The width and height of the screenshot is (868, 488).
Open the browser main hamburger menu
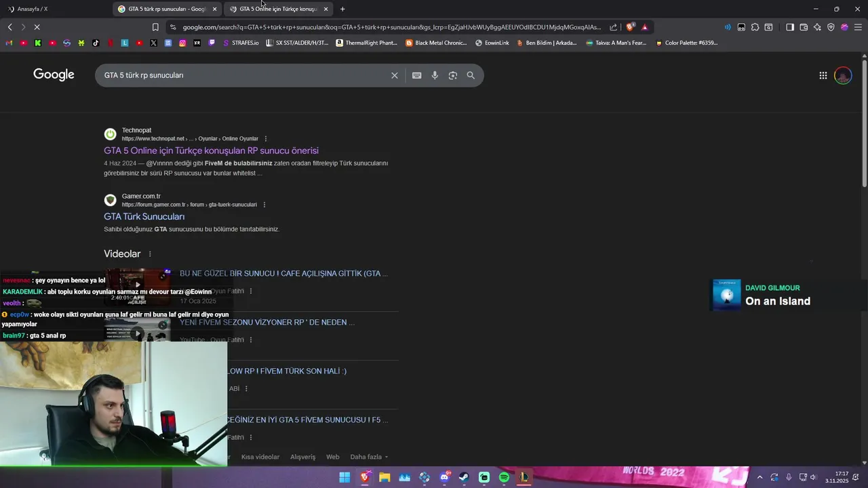coord(858,27)
